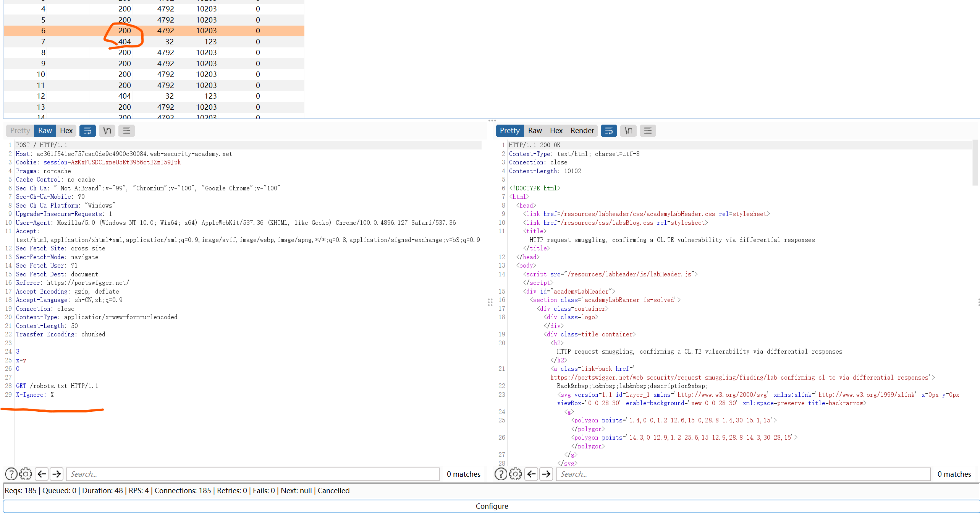980x513 pixels.
Task: Select result row 5 in the table
Action: coord(154,20)
